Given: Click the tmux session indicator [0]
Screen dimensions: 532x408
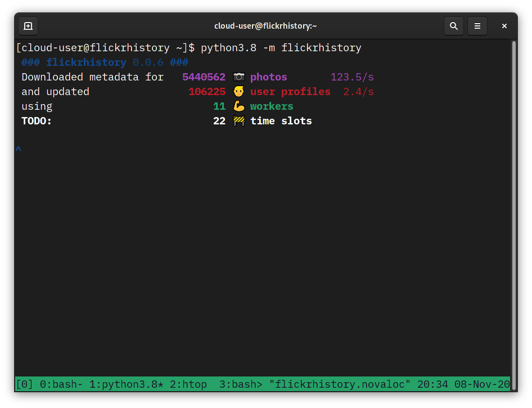Looking at the screenshot, I should point(24,384).
